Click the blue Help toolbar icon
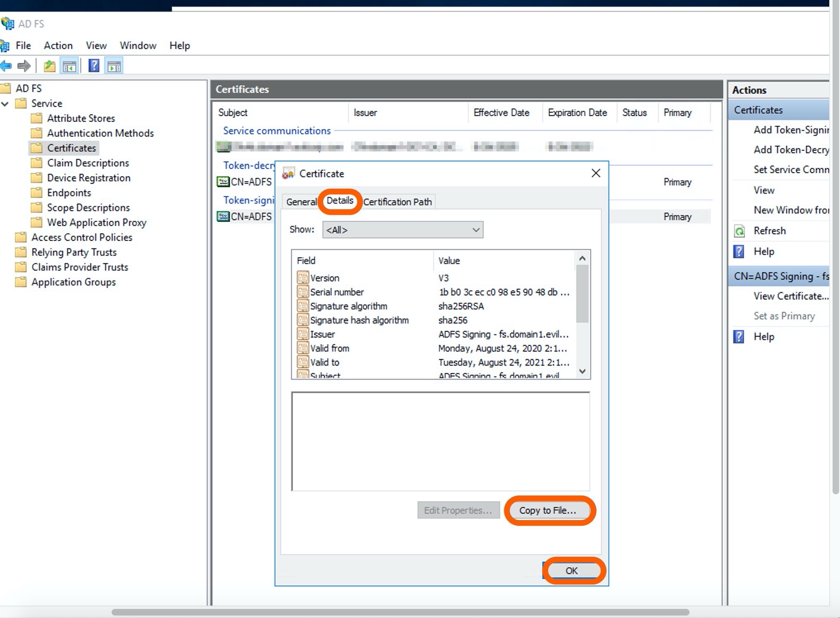 pos(94,66)
